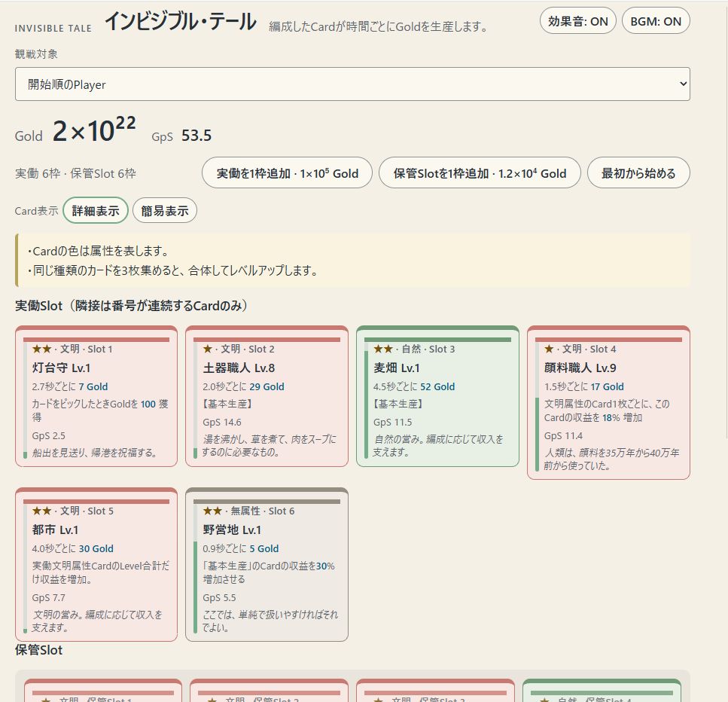Restart with the 最初から始める button
728x702 pixels.
(638, 173)
